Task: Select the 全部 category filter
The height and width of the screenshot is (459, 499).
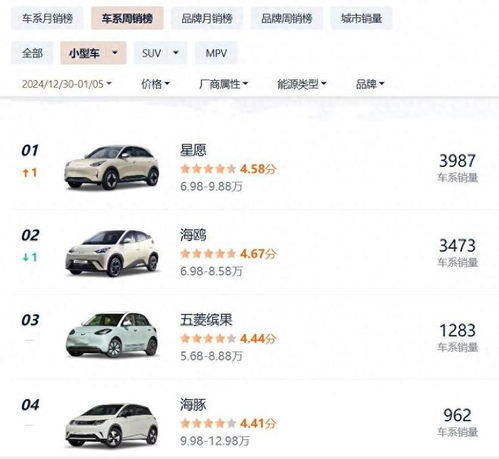Action: click(x=32, y=53)
